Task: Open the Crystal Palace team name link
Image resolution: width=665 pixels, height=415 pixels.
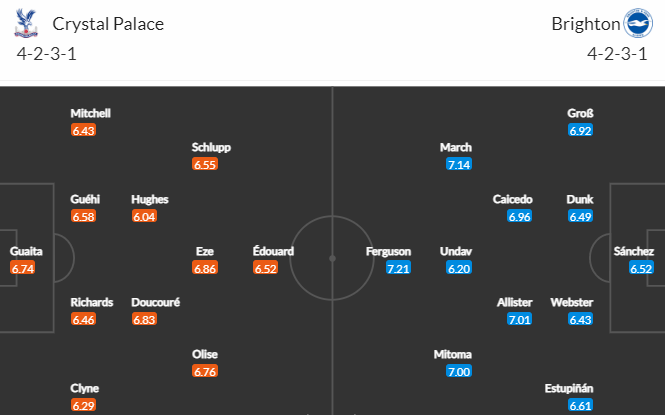Action: 108,24
